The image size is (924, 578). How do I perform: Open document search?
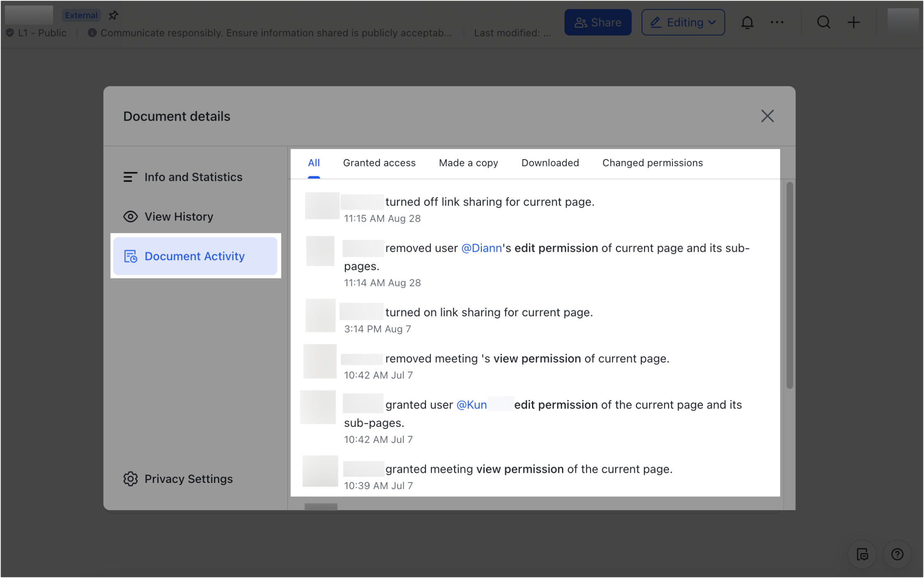(x=823, y=22)
